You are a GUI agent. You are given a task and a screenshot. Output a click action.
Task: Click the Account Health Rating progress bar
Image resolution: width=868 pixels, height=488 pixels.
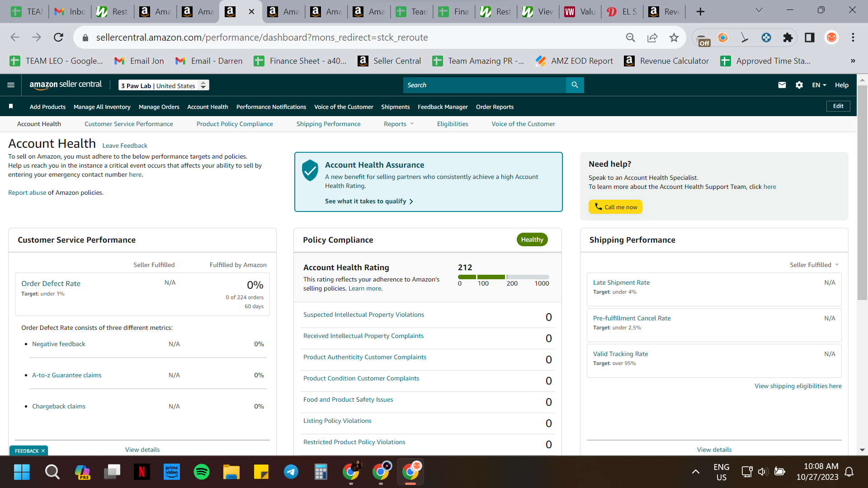tap(504, 277)
